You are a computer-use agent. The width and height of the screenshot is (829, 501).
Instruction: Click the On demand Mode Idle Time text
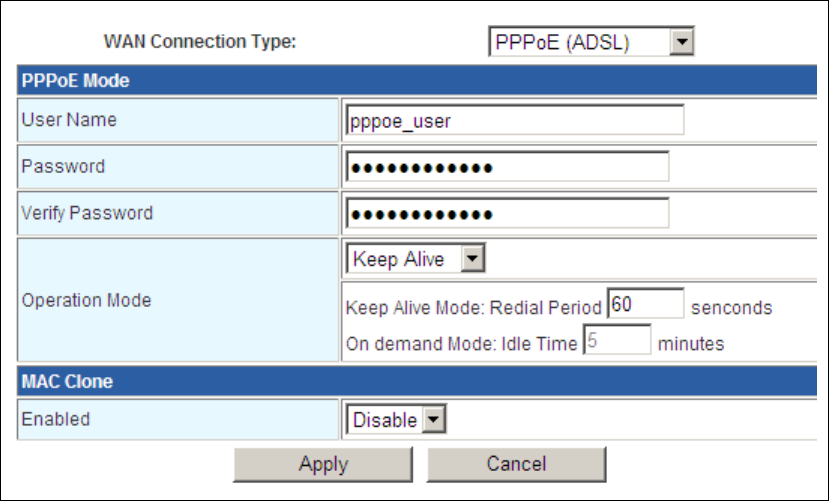(461, 343)
